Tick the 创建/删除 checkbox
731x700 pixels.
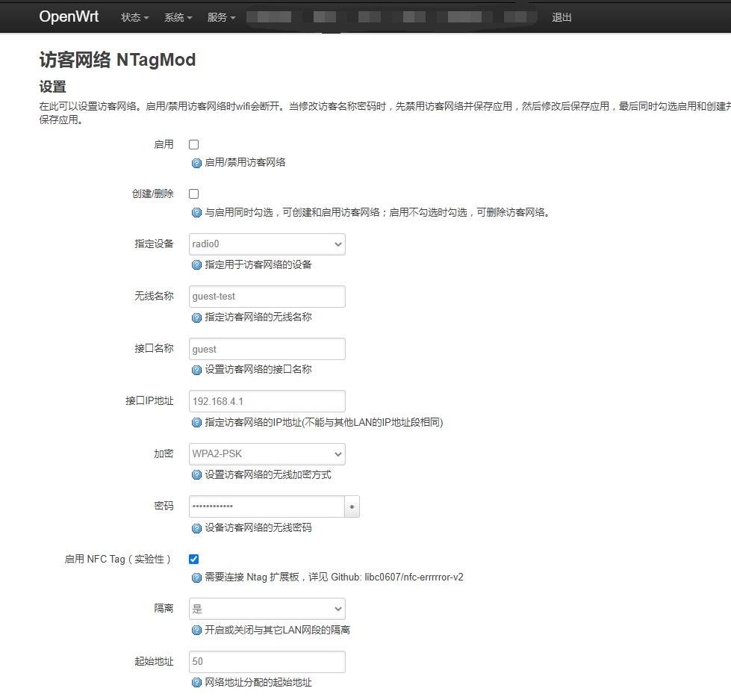194,193
